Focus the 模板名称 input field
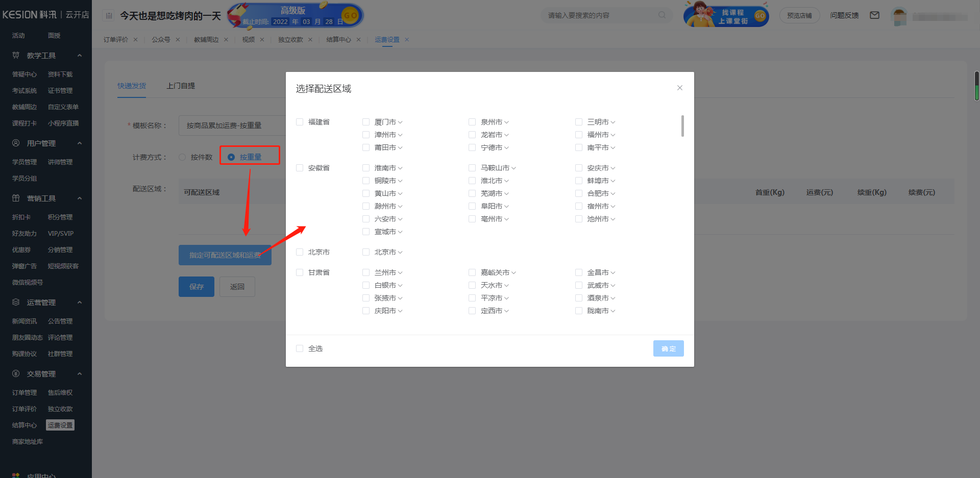Viewport: 980px width, 478px height. (x=232, y=125)
